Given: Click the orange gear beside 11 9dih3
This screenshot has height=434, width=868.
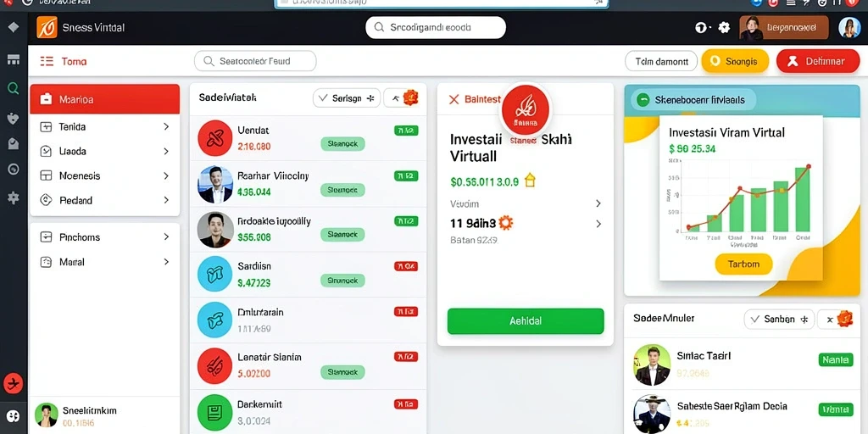Looking at the screenshot, I should pos(505,223).
